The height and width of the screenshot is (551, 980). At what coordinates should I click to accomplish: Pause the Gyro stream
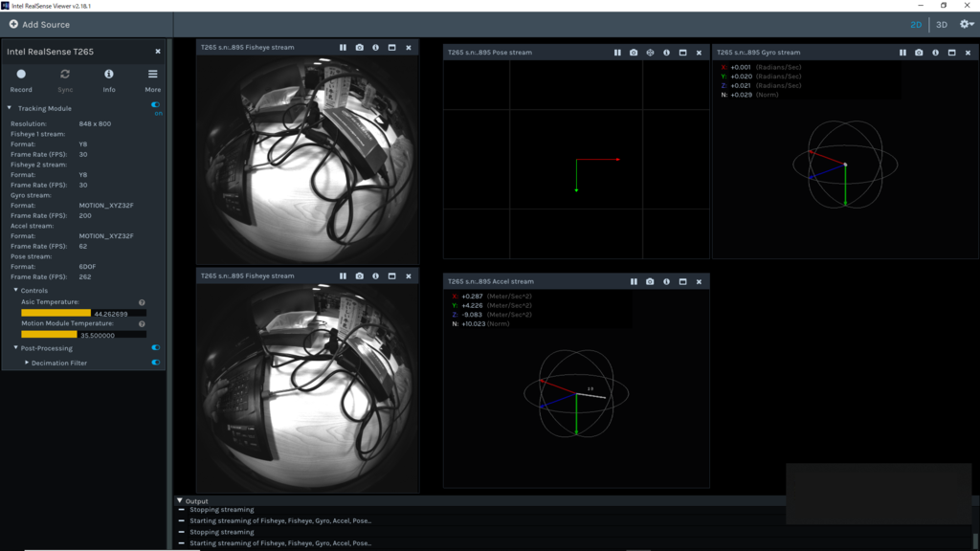(x=902, y=53)
